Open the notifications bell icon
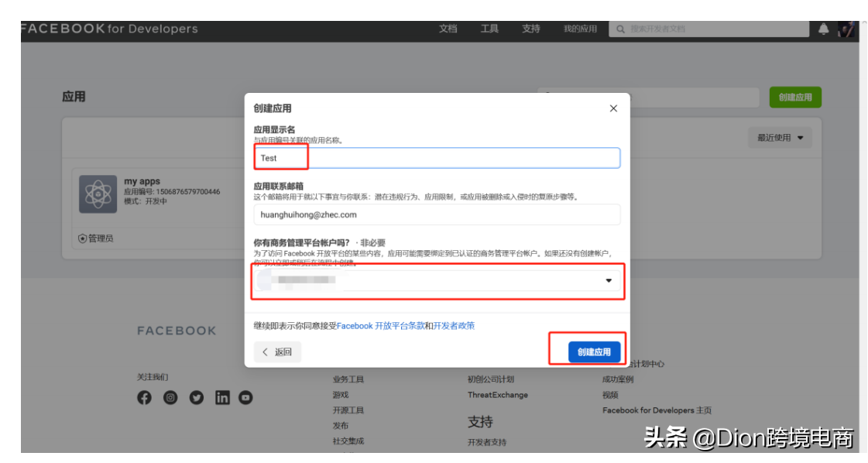 click(x=823, y=29)
